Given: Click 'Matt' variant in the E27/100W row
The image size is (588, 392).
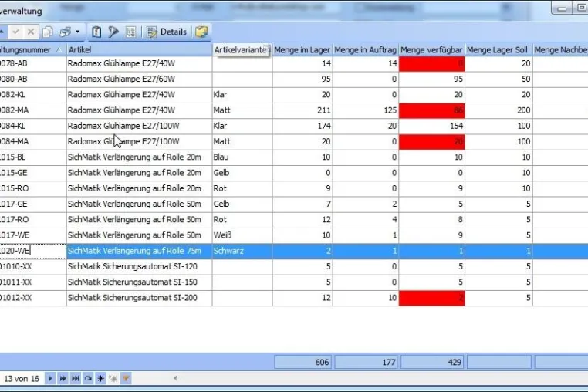Looking at the screenshot, I should (242, 141).
